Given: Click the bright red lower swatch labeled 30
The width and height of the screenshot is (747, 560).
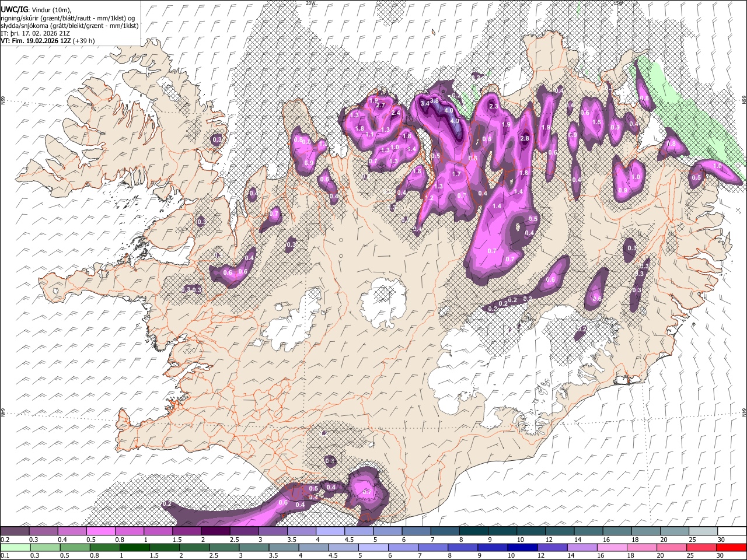Looking at the screenshot, I should [x=731, y=547].
